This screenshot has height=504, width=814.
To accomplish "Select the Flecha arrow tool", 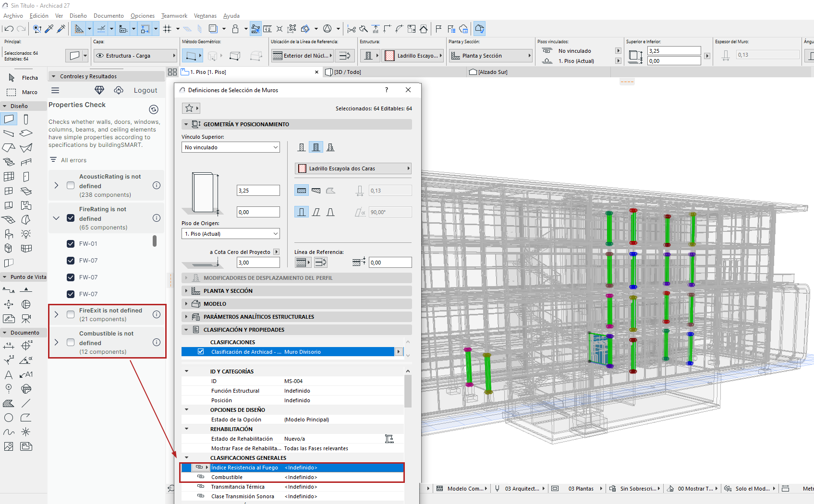I will coord(23,78).
